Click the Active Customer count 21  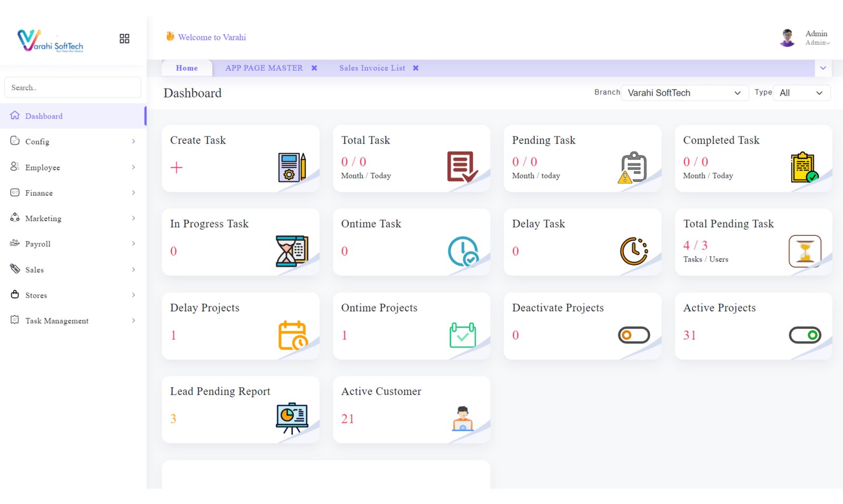click(x=348, y=419)
